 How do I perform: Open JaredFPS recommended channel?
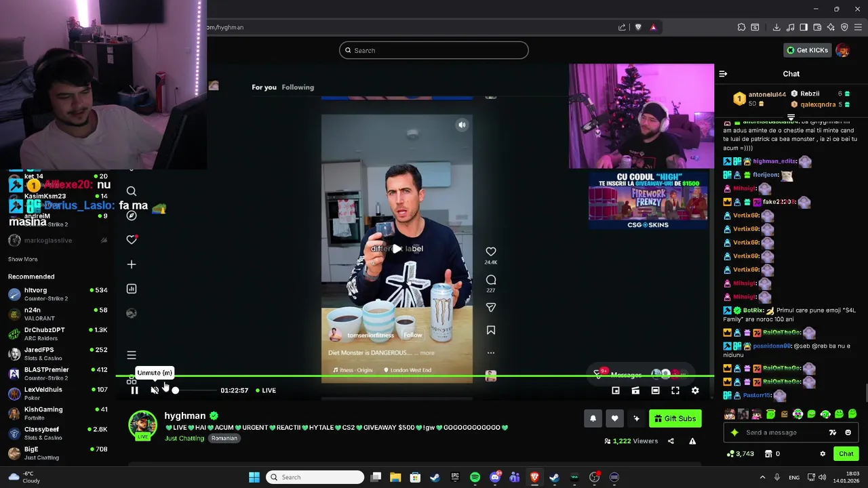58,354
